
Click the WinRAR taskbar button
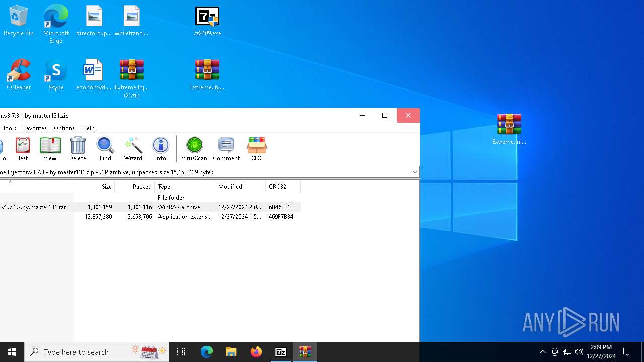click(305, 352)
